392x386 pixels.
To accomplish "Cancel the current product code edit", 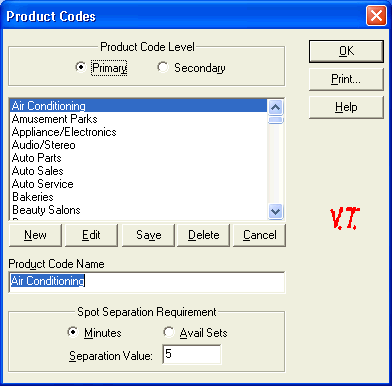I will [259, 235].
